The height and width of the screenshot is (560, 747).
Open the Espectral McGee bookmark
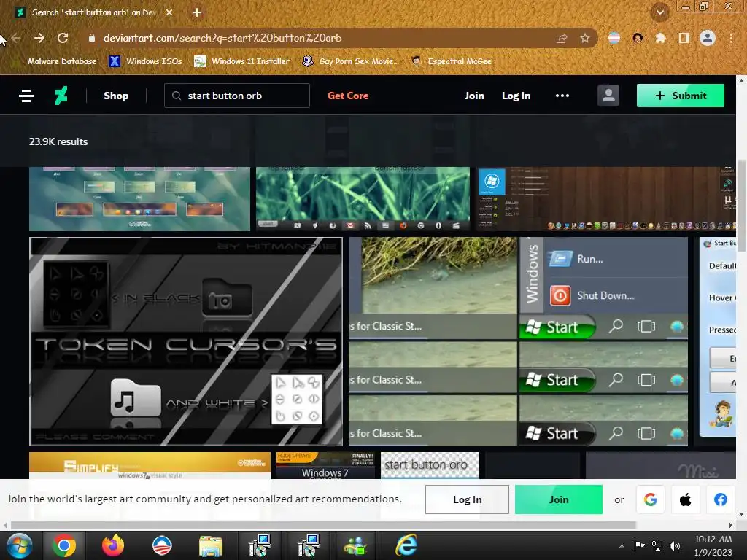(451, 61)
